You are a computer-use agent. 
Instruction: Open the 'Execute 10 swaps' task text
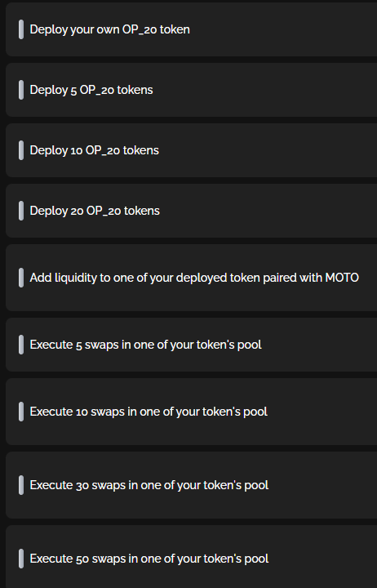(149, 412)
